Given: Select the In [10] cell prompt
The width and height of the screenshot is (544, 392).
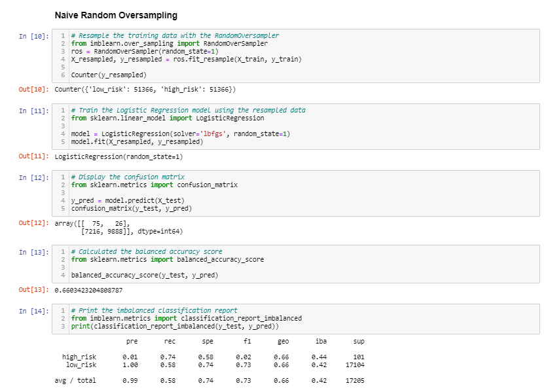Looking at the screenshot, I should (x=34, y=36).
